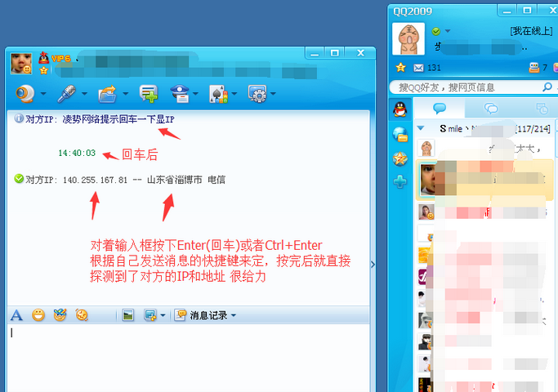Screen dimensions: 558x392
Task: Click the plus add-panel sidebar icon
Action: (x=400, y=182)
